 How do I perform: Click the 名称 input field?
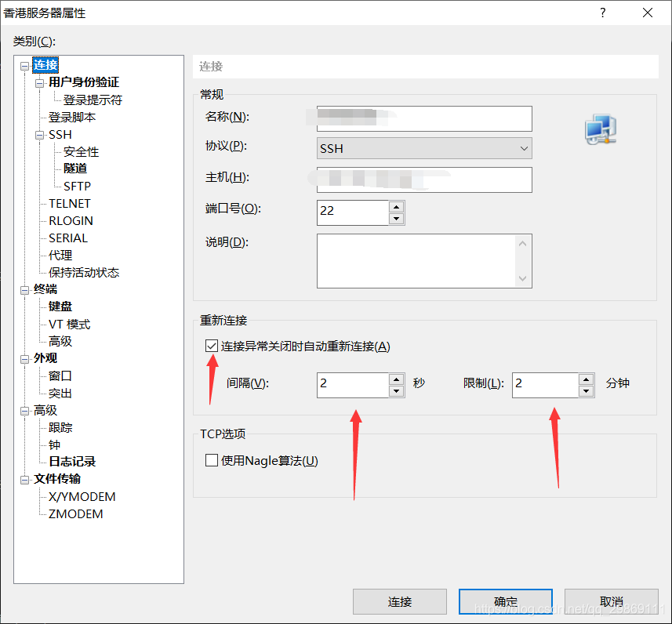click(x=424, y=118)
